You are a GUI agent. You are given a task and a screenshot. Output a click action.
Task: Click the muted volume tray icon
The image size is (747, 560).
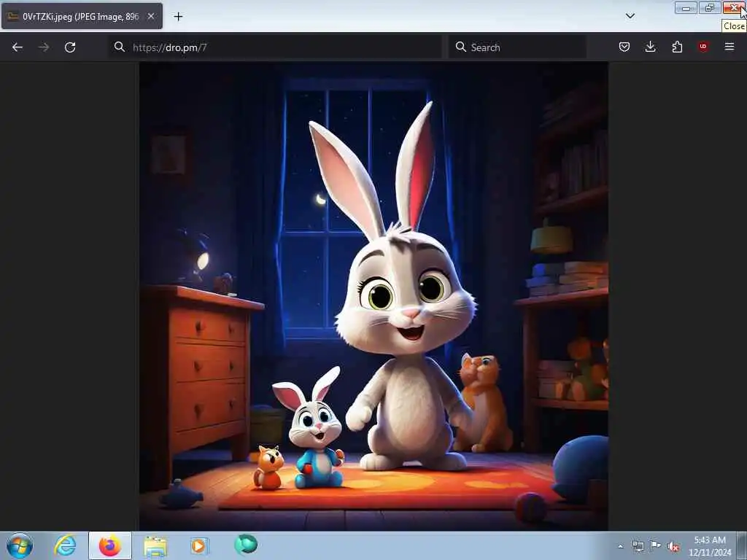point(673,547)
